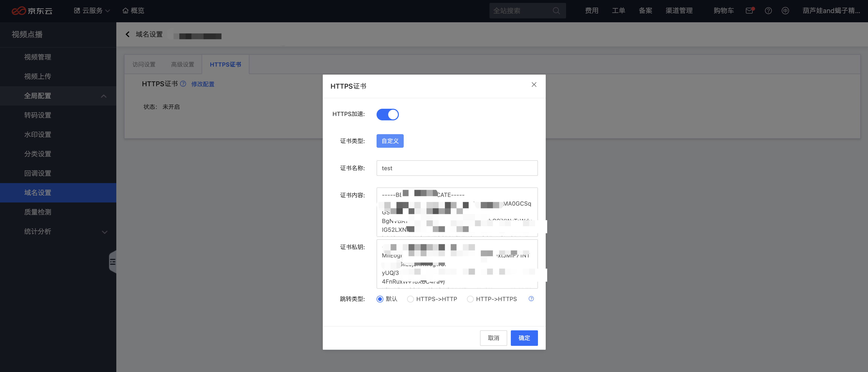Toggle the HTTPS加速 switch off
The height and width of the screenshot is (372, 868).
387,115
